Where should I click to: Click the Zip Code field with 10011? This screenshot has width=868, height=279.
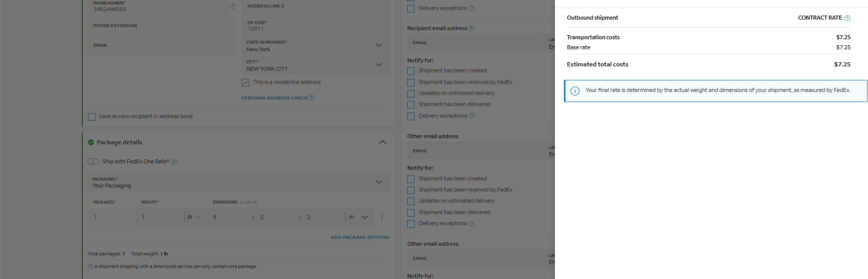(316, 26)
